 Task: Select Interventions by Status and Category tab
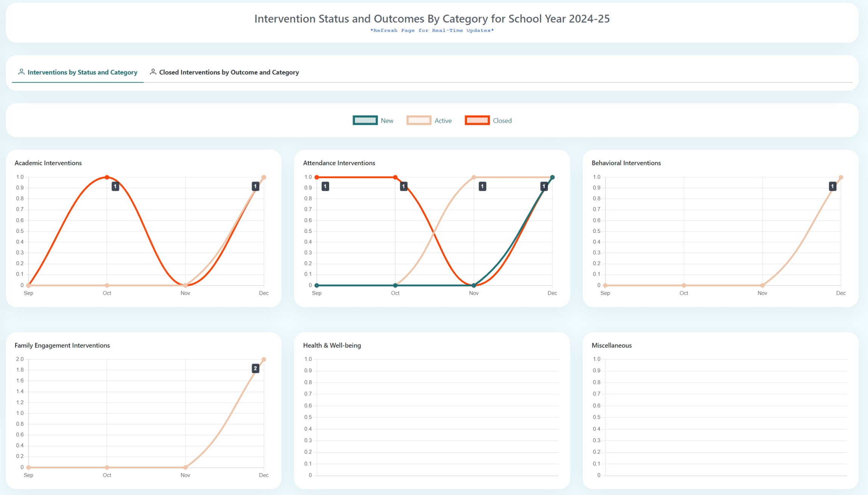[x=82, y=72]
